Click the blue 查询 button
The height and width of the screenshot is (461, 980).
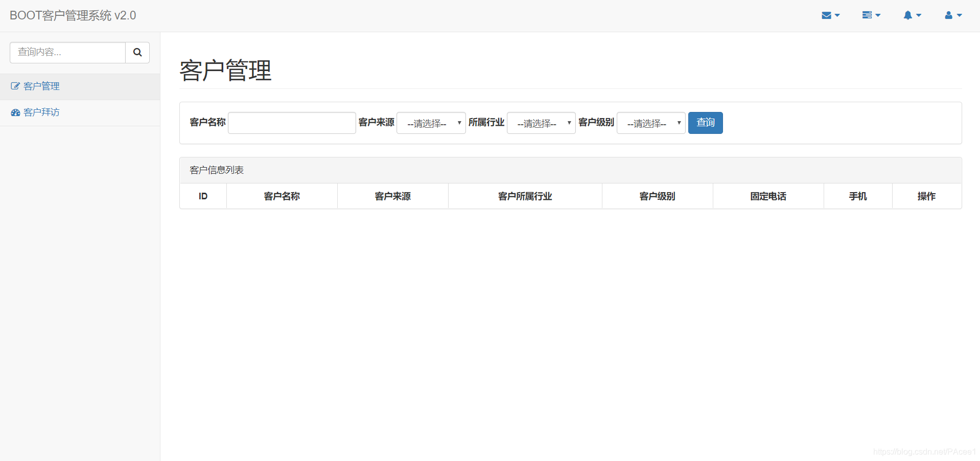705,123
